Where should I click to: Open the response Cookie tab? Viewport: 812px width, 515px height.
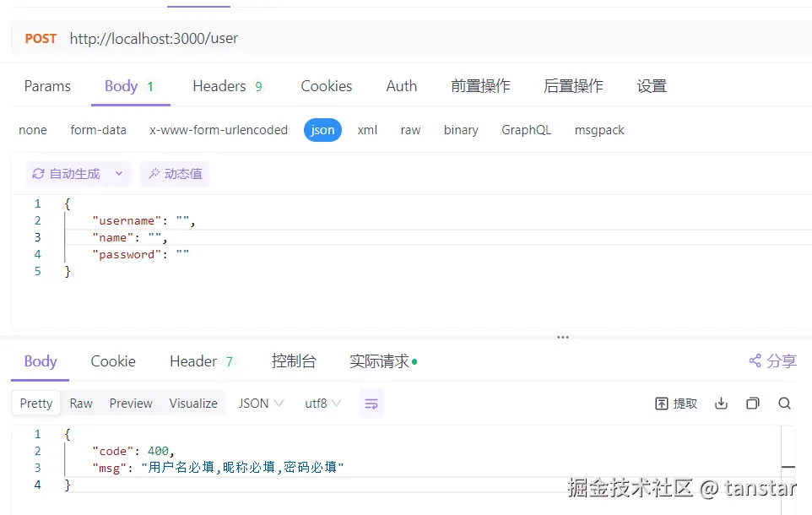pos(113,361)
